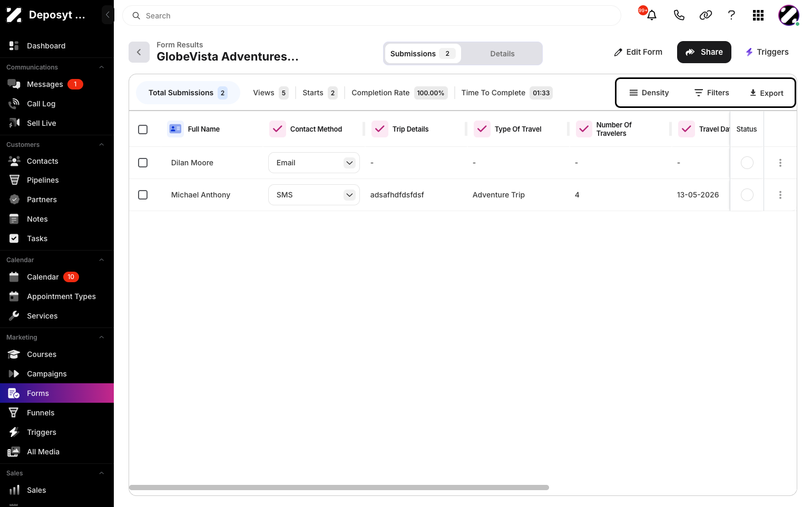Click the Full Name column contact card icon
The width and height of the screenshot is (812, 507).
coord(175,129)
